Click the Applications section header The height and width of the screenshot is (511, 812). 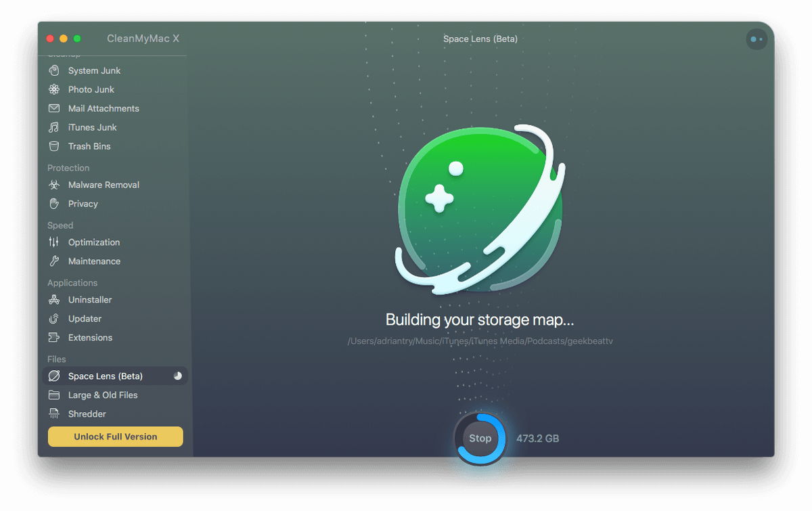(72, 283)
